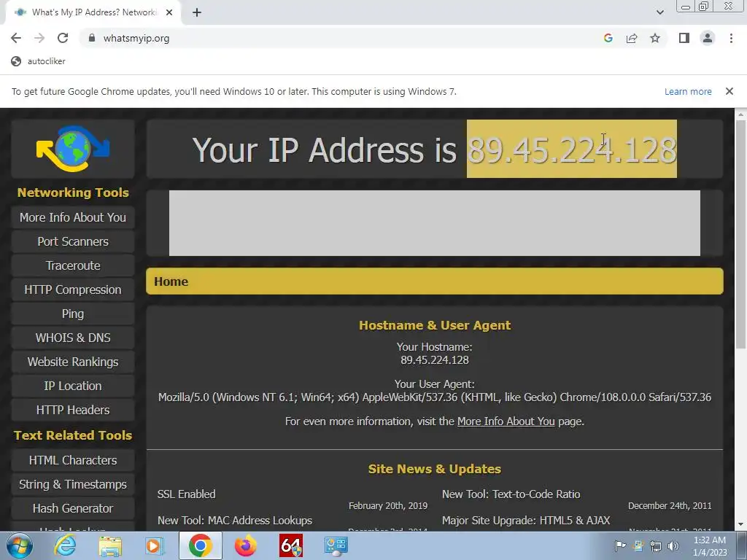Click the February 20th, 2019 date
This screenshot has width=747, height=560.
click(x=388, y=506)
